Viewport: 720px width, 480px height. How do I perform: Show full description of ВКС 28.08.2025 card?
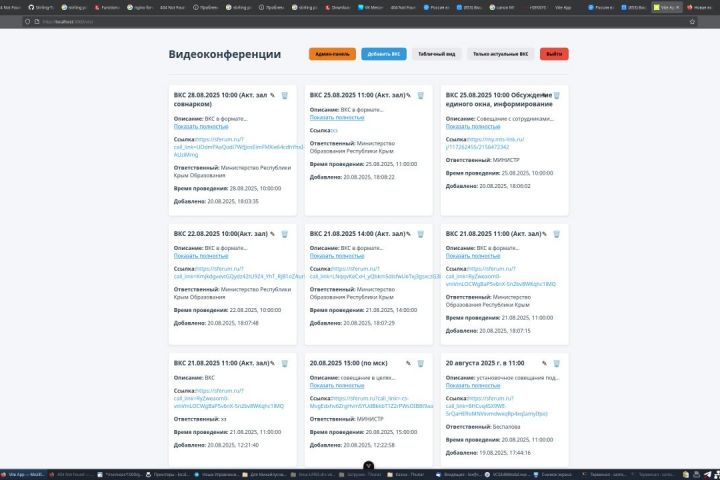(x=201, y=127)
